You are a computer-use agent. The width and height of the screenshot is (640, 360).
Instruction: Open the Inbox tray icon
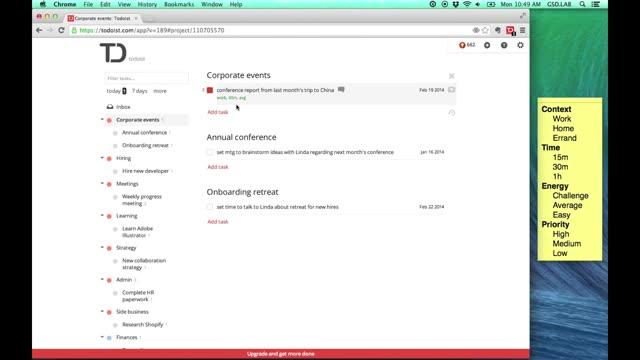(x=110, y=107)
